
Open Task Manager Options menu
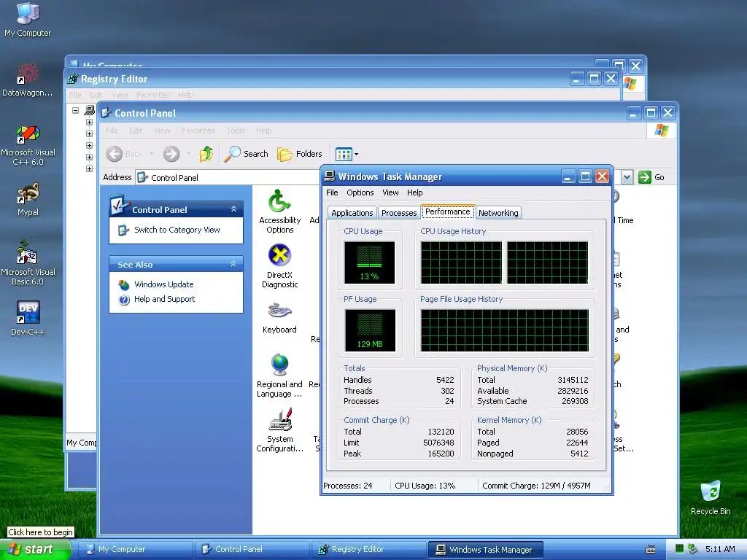tap(360, 192)
